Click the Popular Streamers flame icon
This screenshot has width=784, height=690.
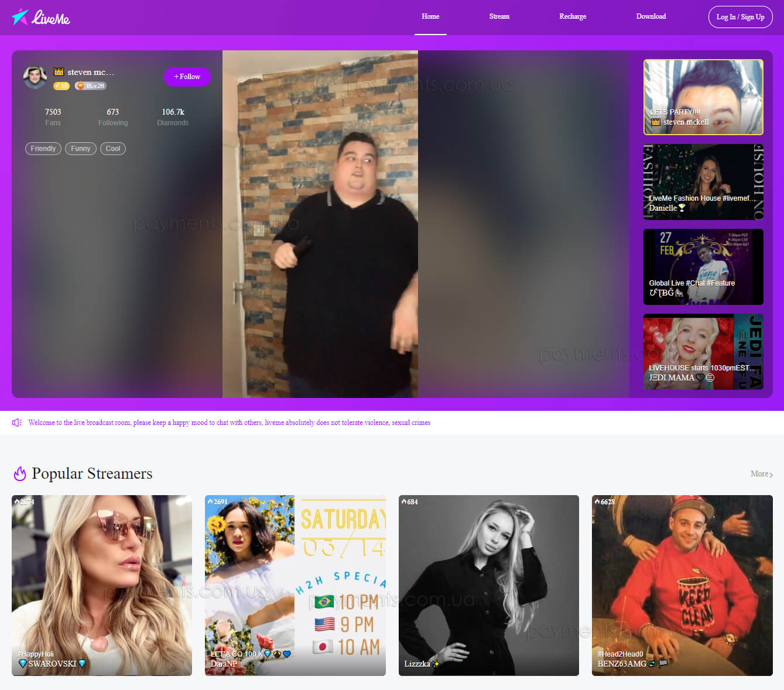(20, 473)
